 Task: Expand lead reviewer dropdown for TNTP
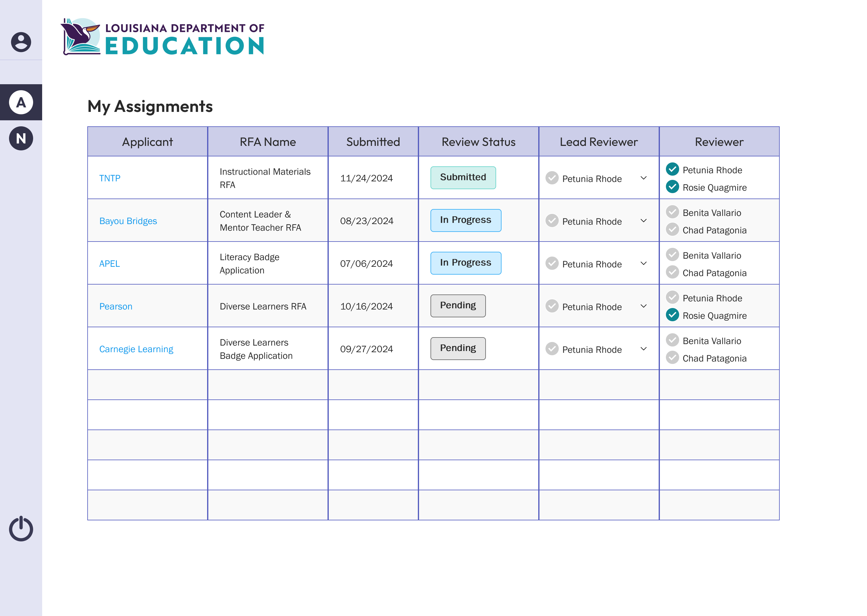pyautogui.click(x=643, y=178)
